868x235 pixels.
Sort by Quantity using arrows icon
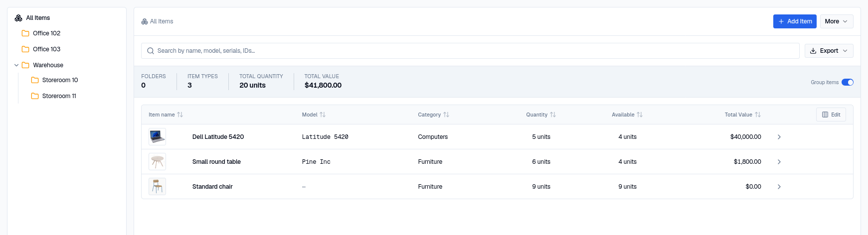click(553, 115)
